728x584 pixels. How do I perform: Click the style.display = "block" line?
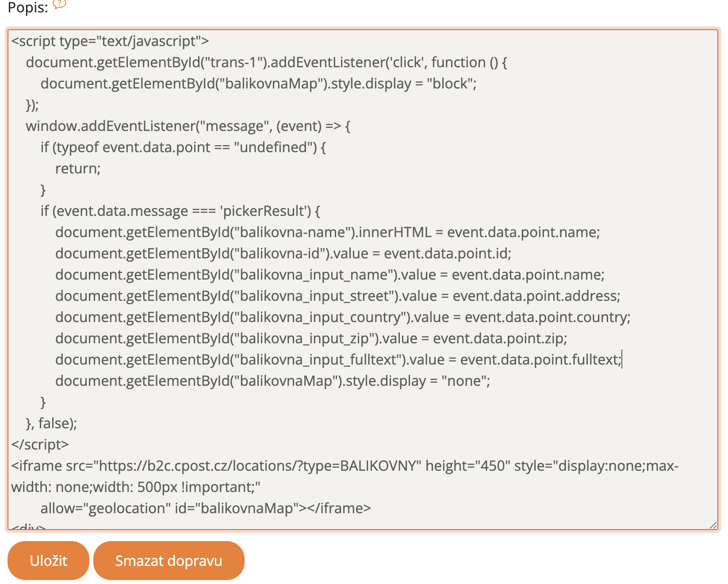tap(258, 84)
